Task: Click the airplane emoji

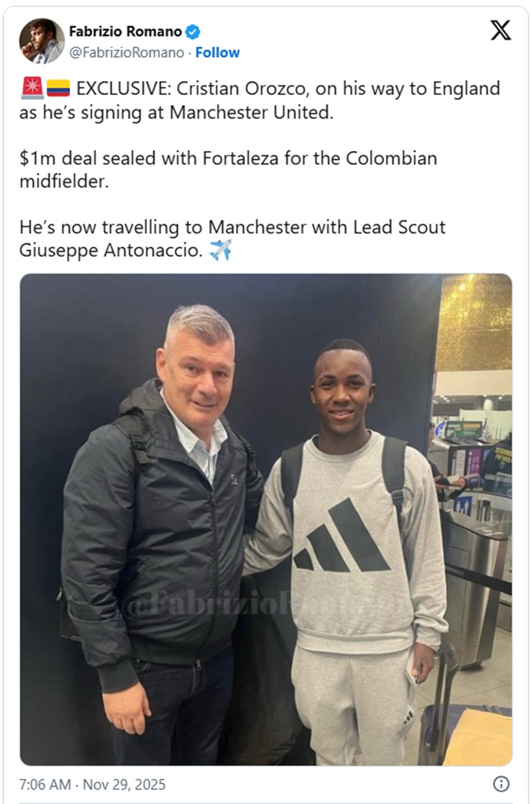Action: coord(220,251)
